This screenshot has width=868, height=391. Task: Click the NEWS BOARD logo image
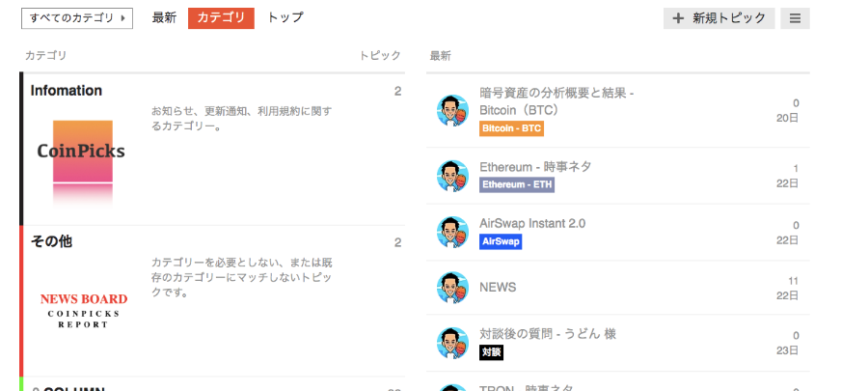84,310
